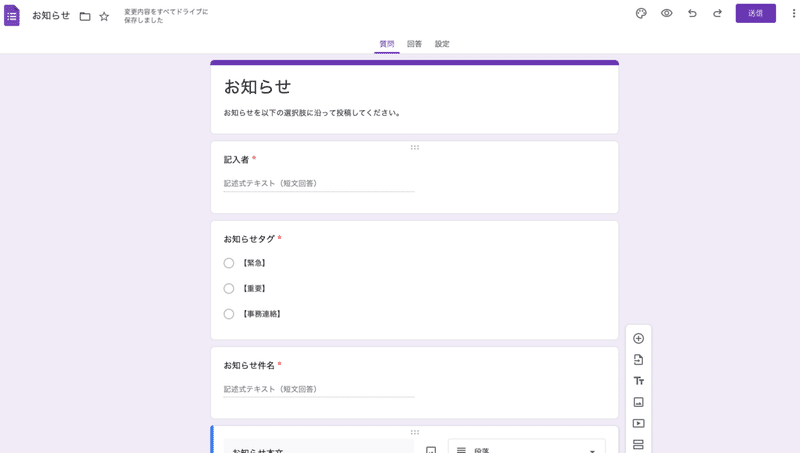The image size is (800, 453).
Task: Add image from side toolbar
Action: (638, 402)
